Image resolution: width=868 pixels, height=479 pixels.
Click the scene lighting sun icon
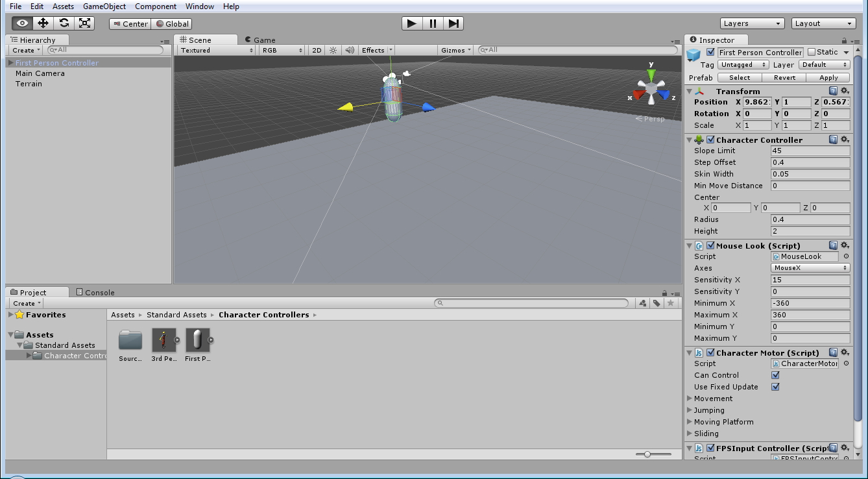click(332, 49)
